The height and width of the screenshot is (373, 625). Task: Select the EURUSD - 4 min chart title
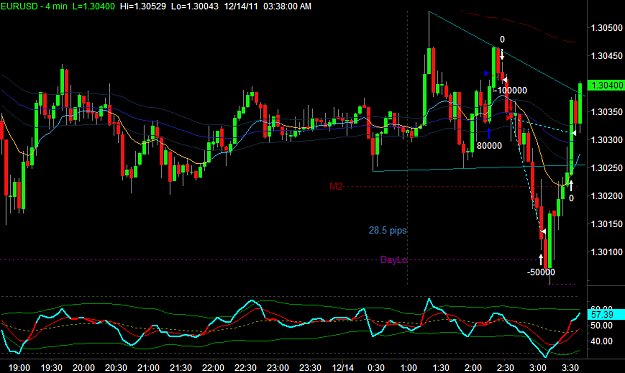click(34, 6)
